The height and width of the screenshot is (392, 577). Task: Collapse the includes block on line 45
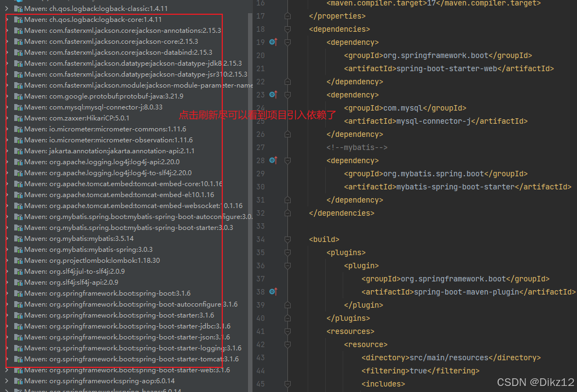click(x=288, y=384)
